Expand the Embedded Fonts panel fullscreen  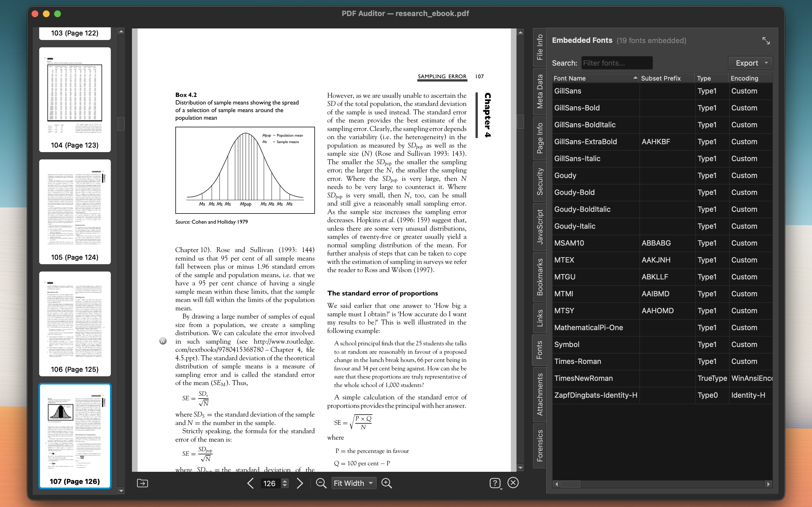(x=767, y=40)
